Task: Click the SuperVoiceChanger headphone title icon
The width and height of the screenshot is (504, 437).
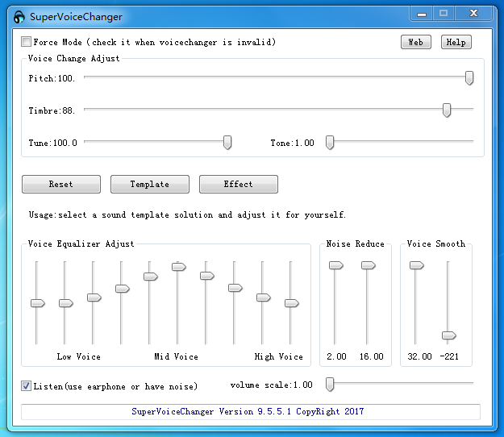Action: pyautogui.click(x=19, y=17)
